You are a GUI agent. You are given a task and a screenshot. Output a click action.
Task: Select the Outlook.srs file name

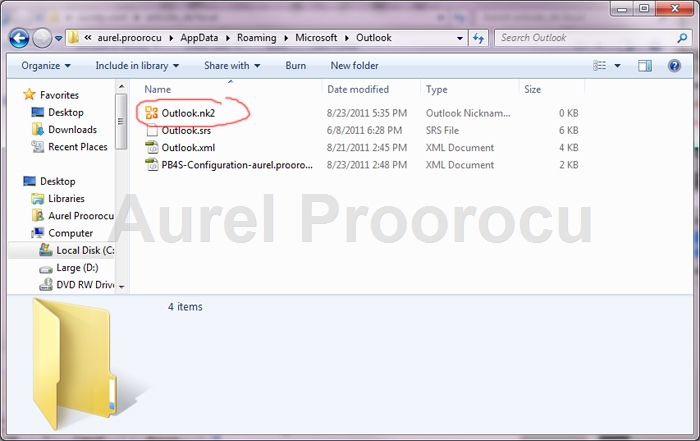[x=186, y=130]
